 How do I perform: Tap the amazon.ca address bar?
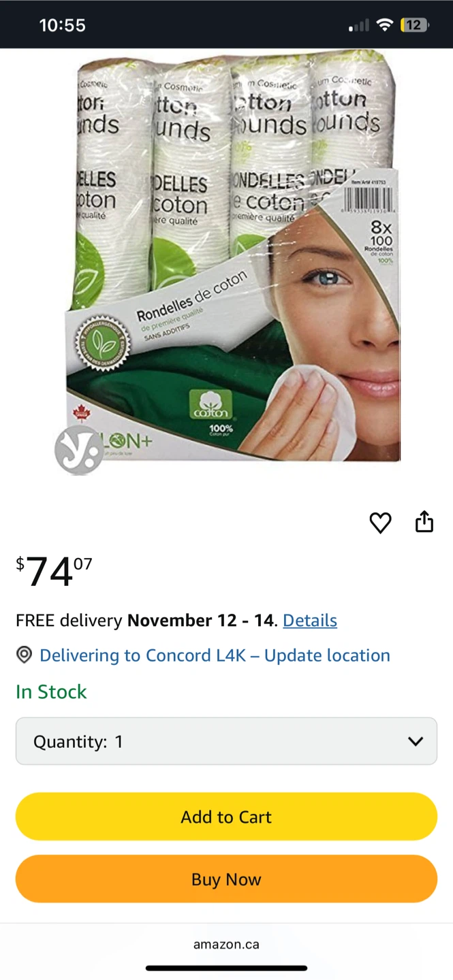pos(226,945)
